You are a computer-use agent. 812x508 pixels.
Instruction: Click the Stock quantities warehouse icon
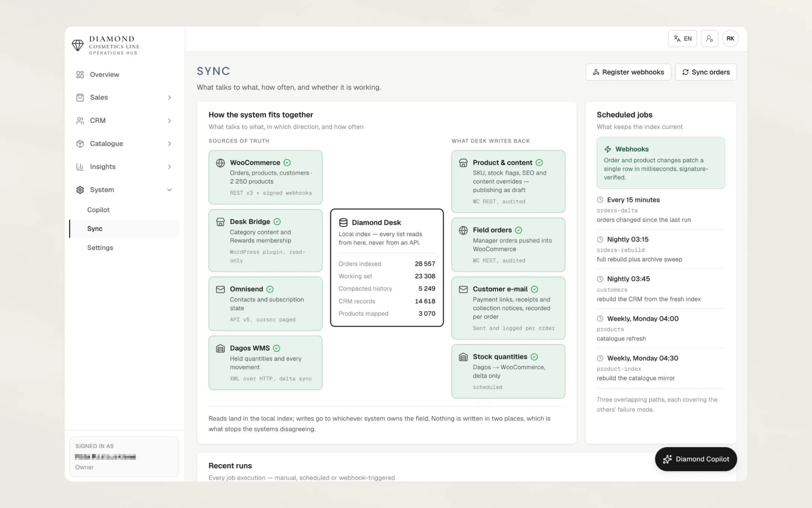tap(463, 357)
